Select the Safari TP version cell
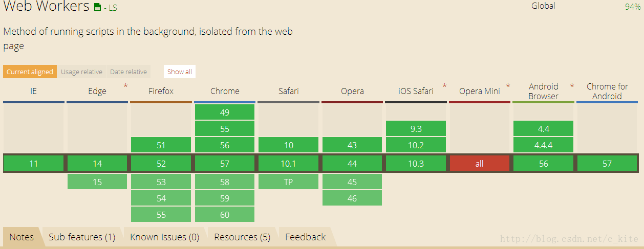644x249 pixels. (288, 182)
